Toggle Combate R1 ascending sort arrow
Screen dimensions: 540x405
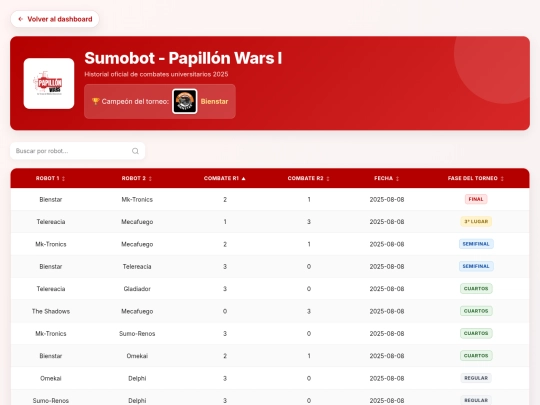[x=243, y=178]
